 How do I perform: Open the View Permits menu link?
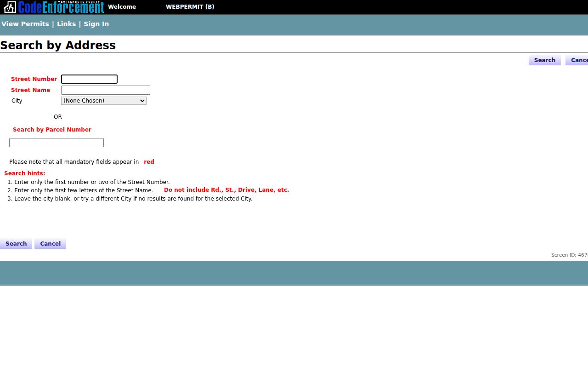pyautogui.click(x=25, y=24)
